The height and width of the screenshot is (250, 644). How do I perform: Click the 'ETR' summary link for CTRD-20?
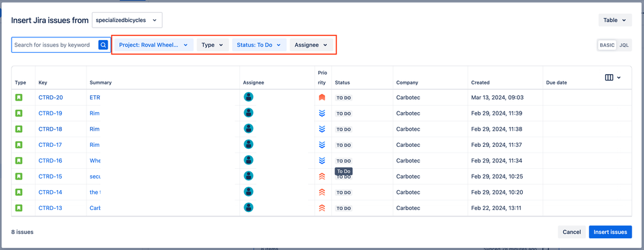point(95,98)
